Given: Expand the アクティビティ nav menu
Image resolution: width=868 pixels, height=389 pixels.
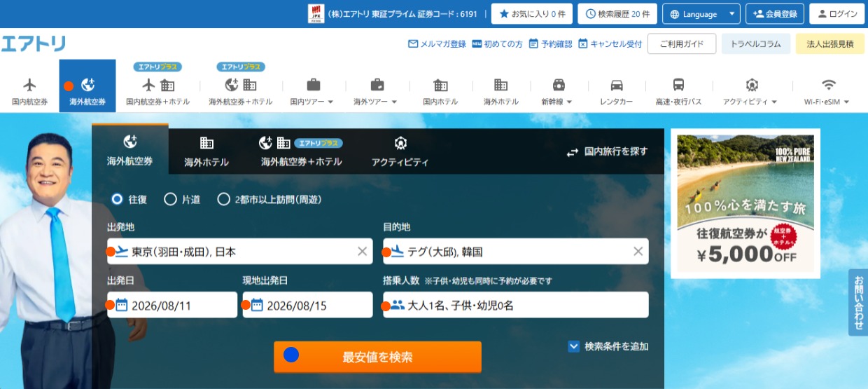Looking at the screenshot, I should (x=750, y=92).
